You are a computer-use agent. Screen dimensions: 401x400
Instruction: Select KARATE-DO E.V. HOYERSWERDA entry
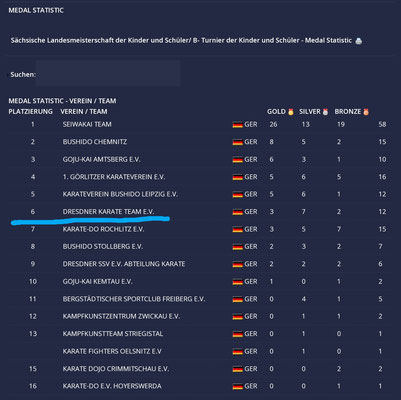tap(112, 386)
